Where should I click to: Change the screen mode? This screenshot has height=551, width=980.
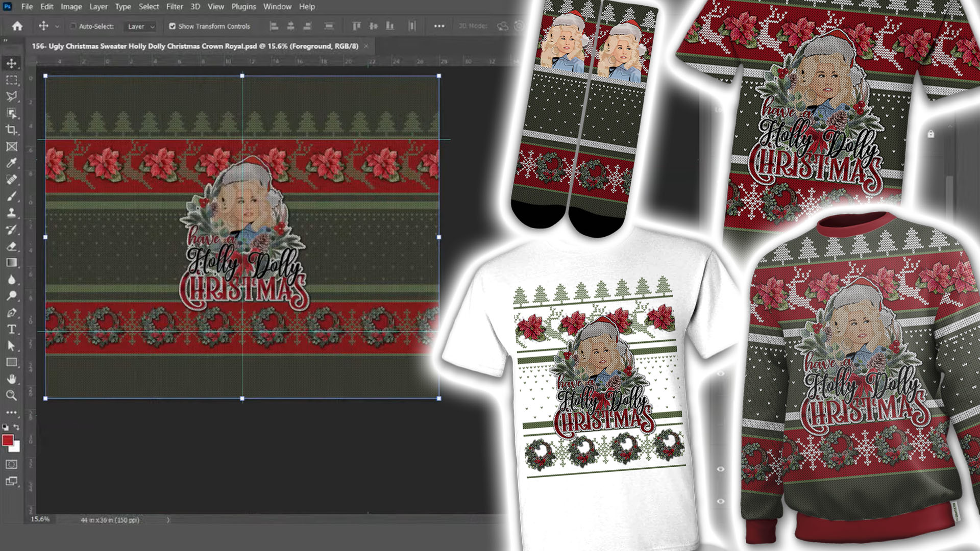click(12, 481)
